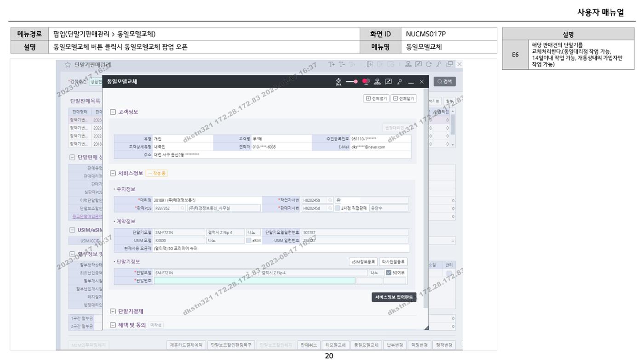This screenshot has width=644, height=362.
Task: Click the 단말번호 input field
Action: pos(255,280)
